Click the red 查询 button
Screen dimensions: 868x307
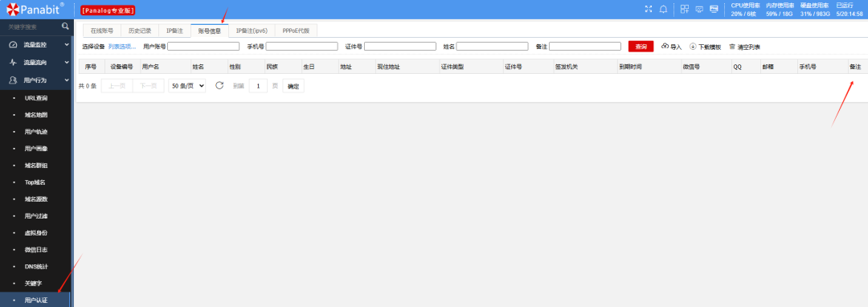point(641,47)
